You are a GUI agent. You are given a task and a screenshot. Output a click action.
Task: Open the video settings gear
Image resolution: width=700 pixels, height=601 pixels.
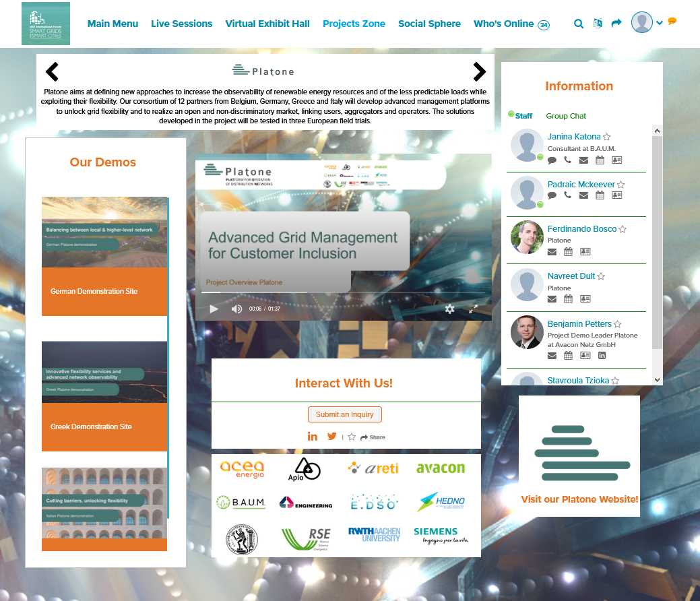449,309
